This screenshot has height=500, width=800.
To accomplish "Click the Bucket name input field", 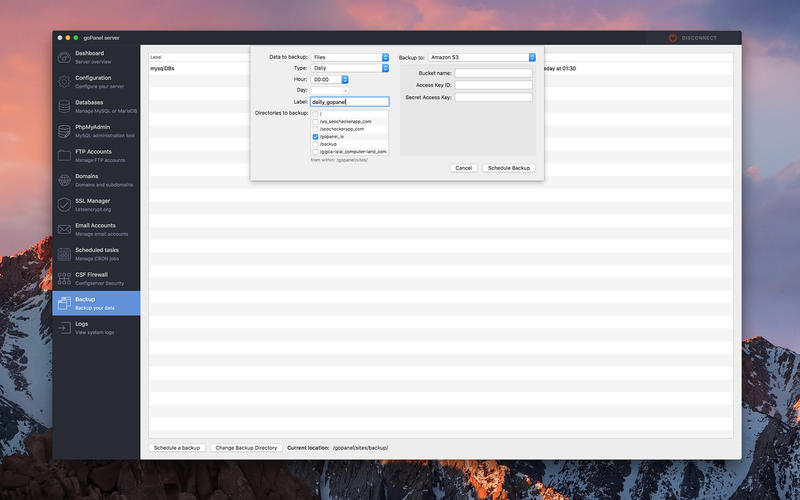I will click(493, 73).
